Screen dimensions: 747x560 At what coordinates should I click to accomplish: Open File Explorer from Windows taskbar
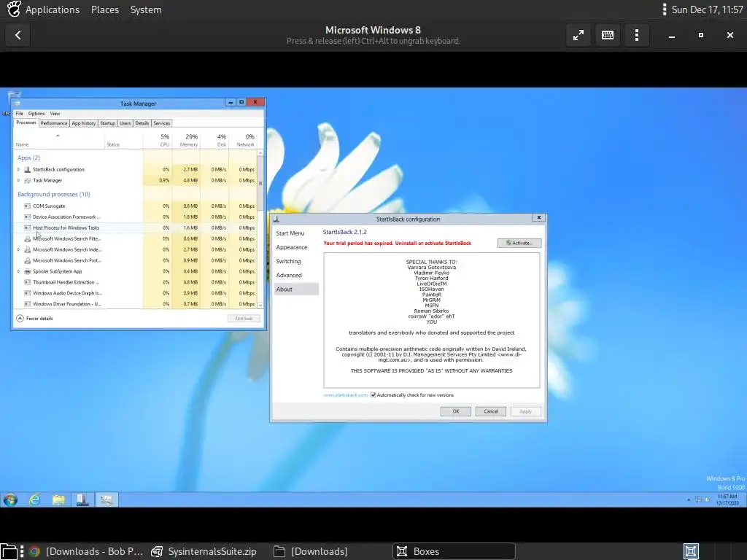[58, 499]
